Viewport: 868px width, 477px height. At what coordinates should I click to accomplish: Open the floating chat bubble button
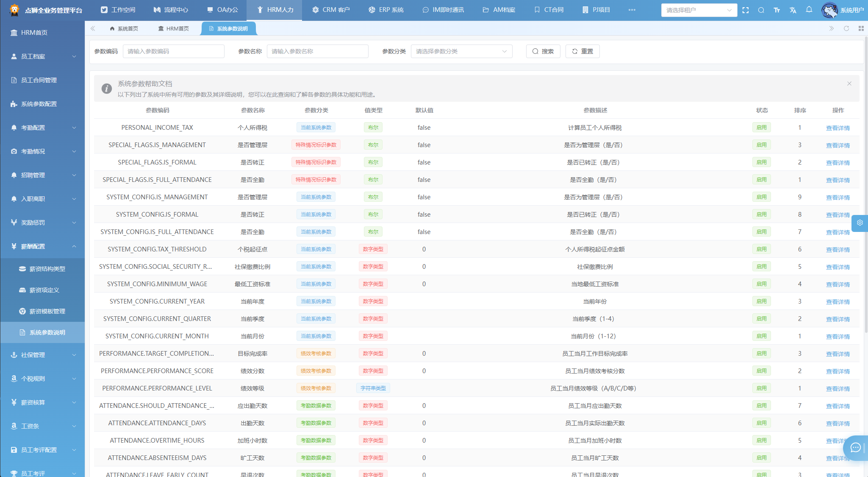tap(856, 448)
